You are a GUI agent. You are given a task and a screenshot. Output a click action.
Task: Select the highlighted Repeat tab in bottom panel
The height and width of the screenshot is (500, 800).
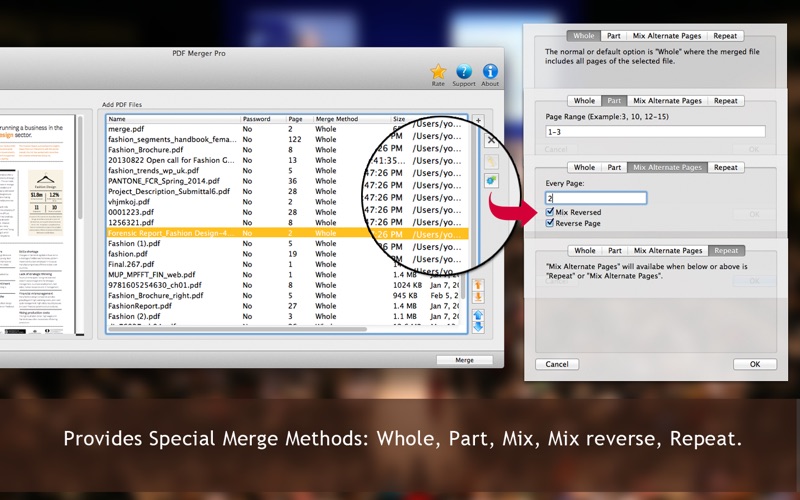[725, 251]
